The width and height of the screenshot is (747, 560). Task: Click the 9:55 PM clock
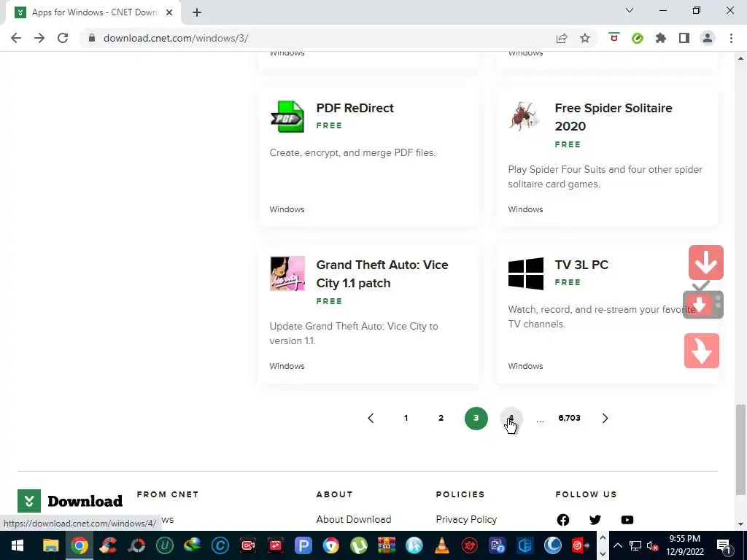pyautogui.click(x=684, y=539)
